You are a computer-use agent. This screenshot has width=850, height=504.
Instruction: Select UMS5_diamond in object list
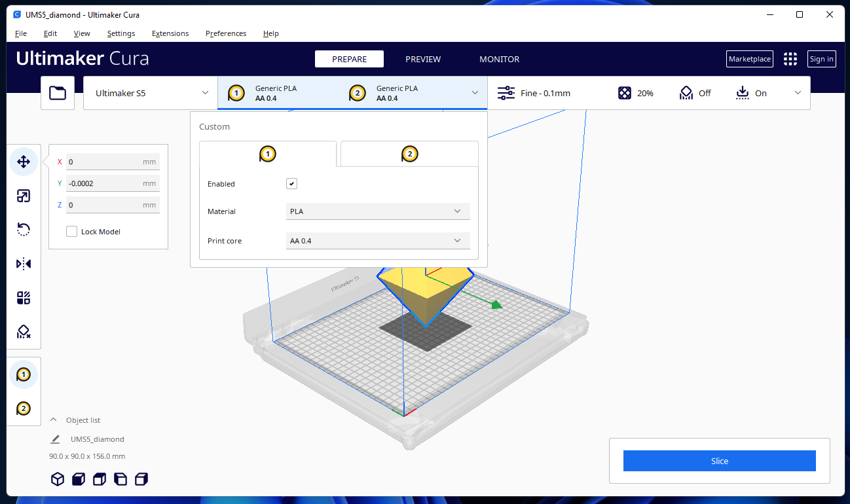point(98,439)
